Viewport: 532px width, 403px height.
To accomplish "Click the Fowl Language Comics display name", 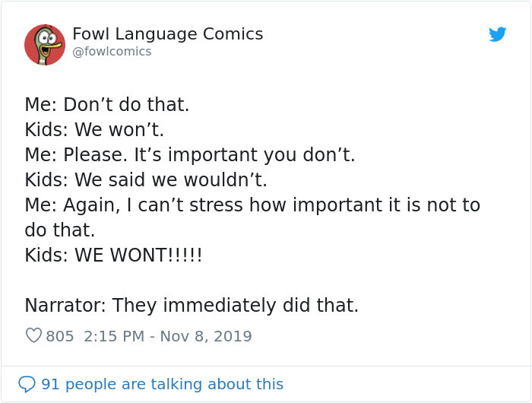I will tap(167, 34).
